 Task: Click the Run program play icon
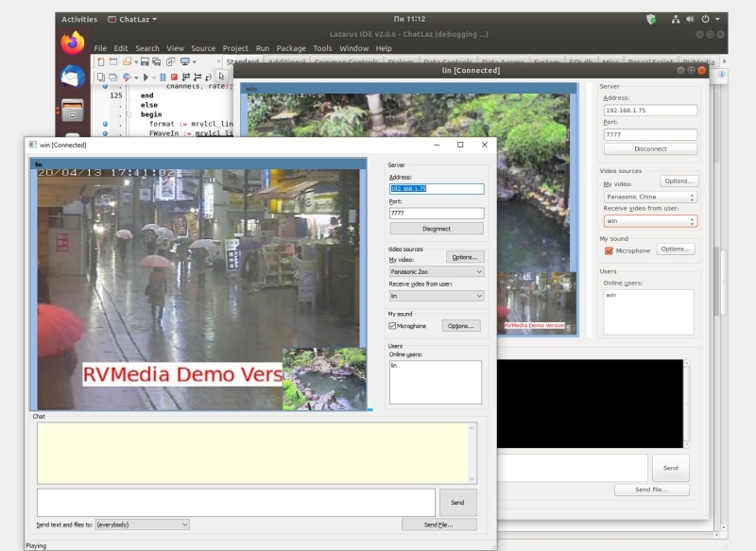(x=146, y=77)
